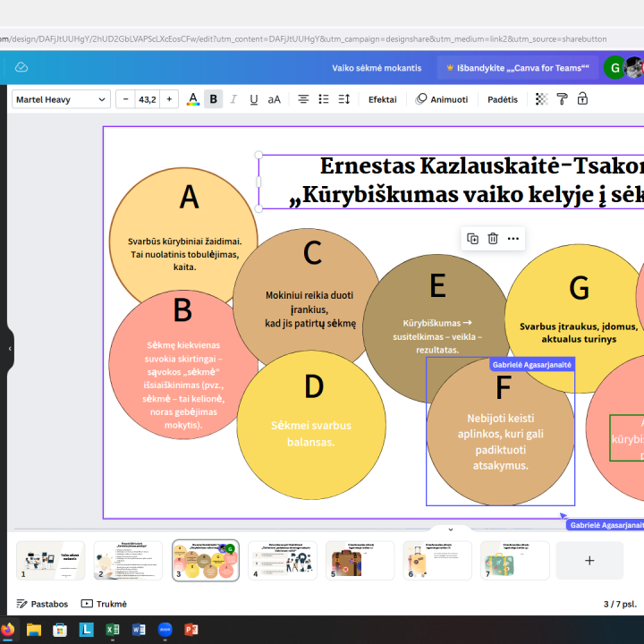Select circle D Sėkmei svarbus balansas
The height and width of the screenshot is (644, 644).
pos(311,434)
